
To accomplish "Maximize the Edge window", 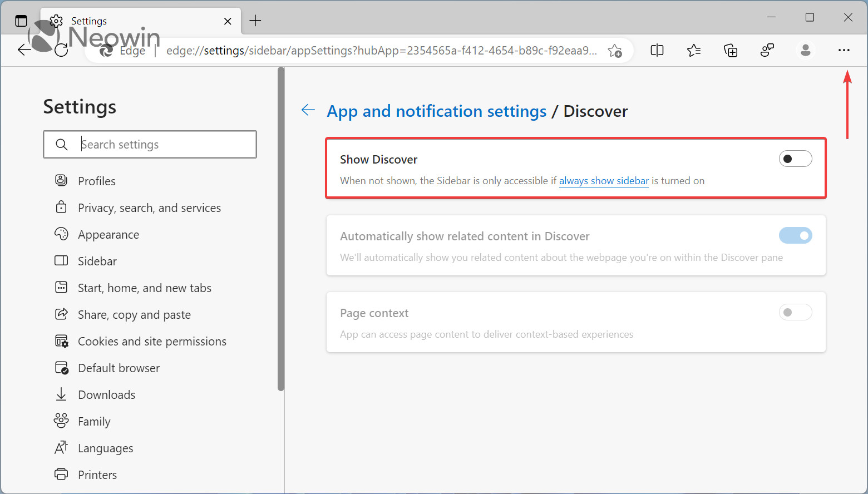I will (x=810, y=17).
